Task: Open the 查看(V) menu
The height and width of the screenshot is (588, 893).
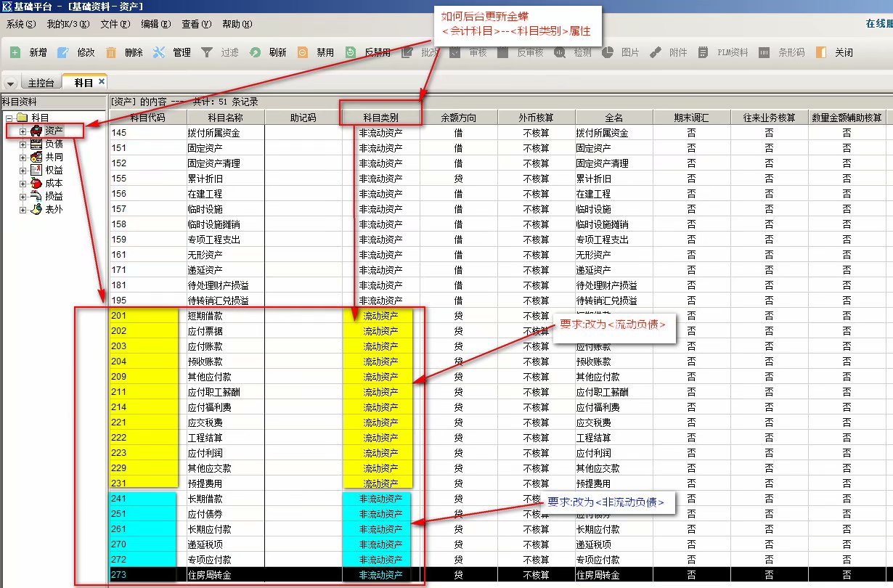Action: point(196,24)
